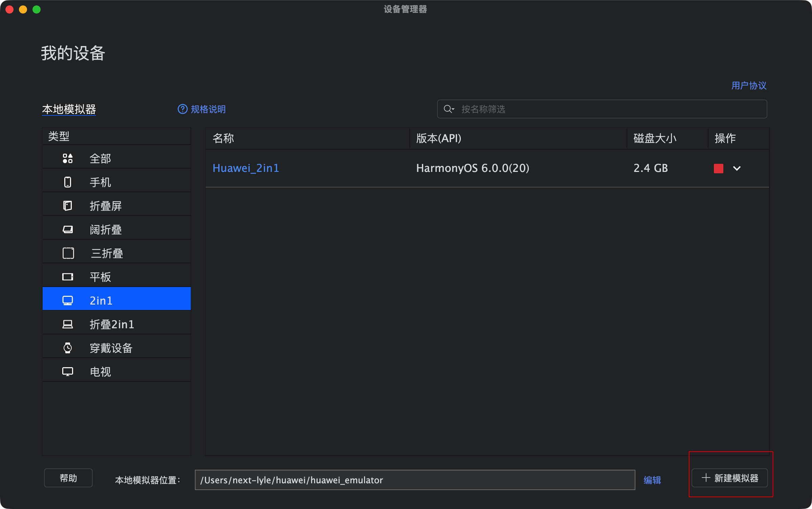The width and height of the screenshot is (812, 509).
Task: Click the tri-fold (三折叠) device icon
Action: (x=68, y=253)
